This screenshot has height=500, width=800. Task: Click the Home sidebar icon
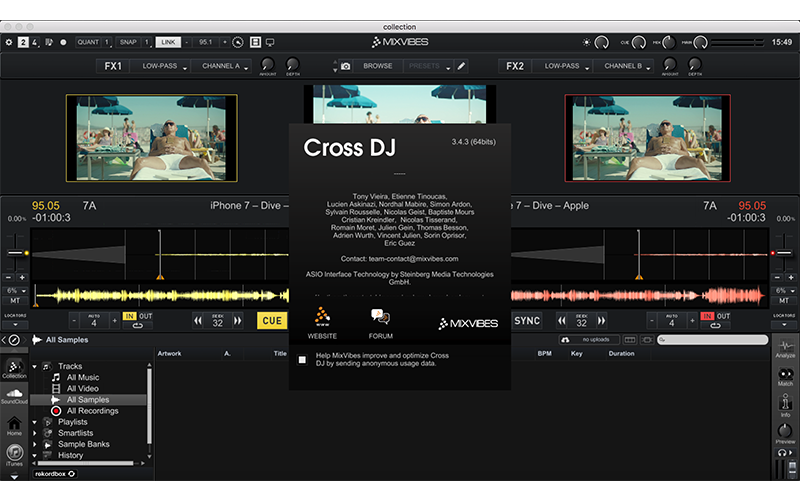(x=14, y=426)
